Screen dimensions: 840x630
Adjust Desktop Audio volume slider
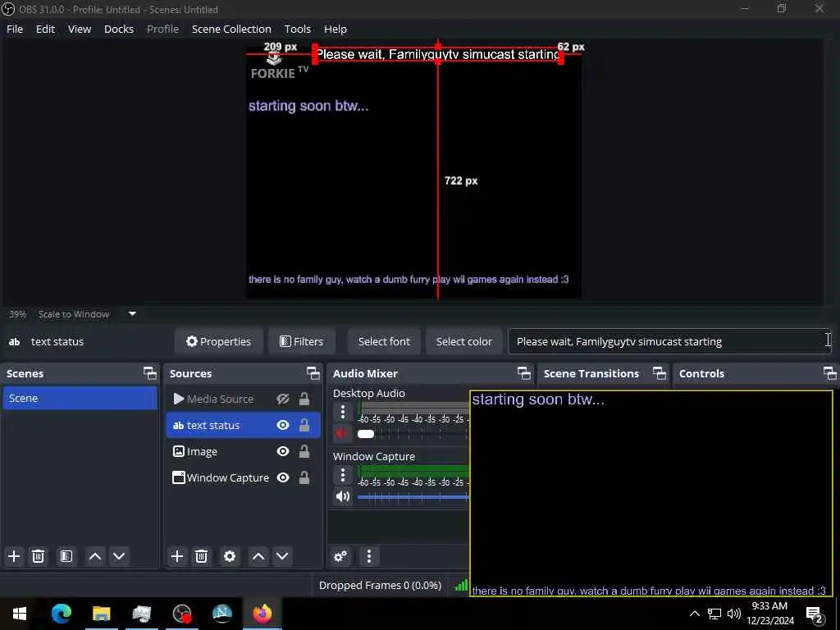pos(413,434)
